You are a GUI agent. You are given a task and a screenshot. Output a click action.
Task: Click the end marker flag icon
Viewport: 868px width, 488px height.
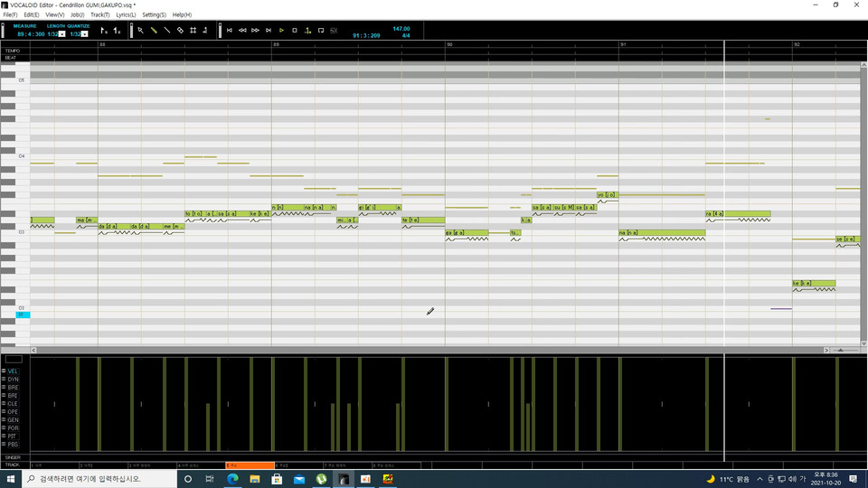click(x=117, y=31)
